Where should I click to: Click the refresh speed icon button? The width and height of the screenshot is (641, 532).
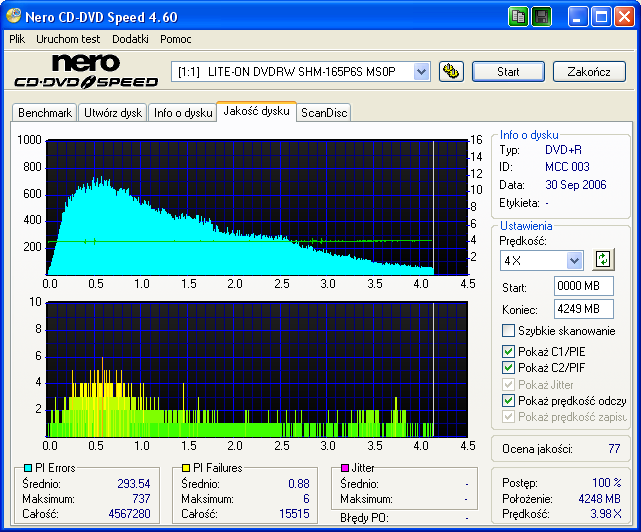(603, 259)
